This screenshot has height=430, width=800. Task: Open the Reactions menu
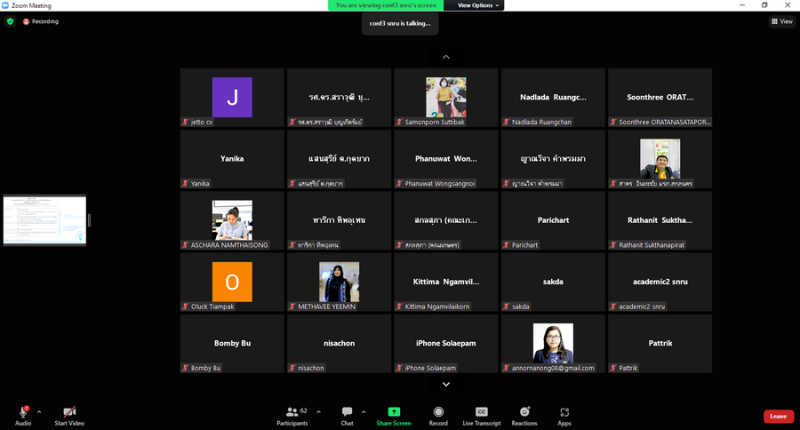point(524,412)
